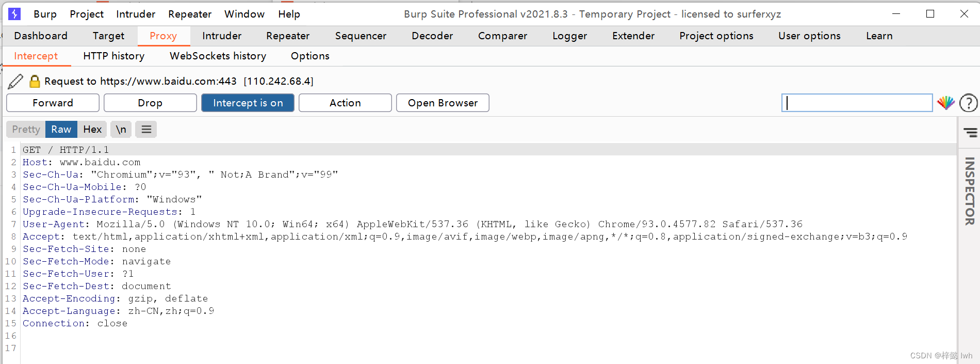Click the Accept-Language header line
The height and width of the screenshot is (364, 980).
119,311
